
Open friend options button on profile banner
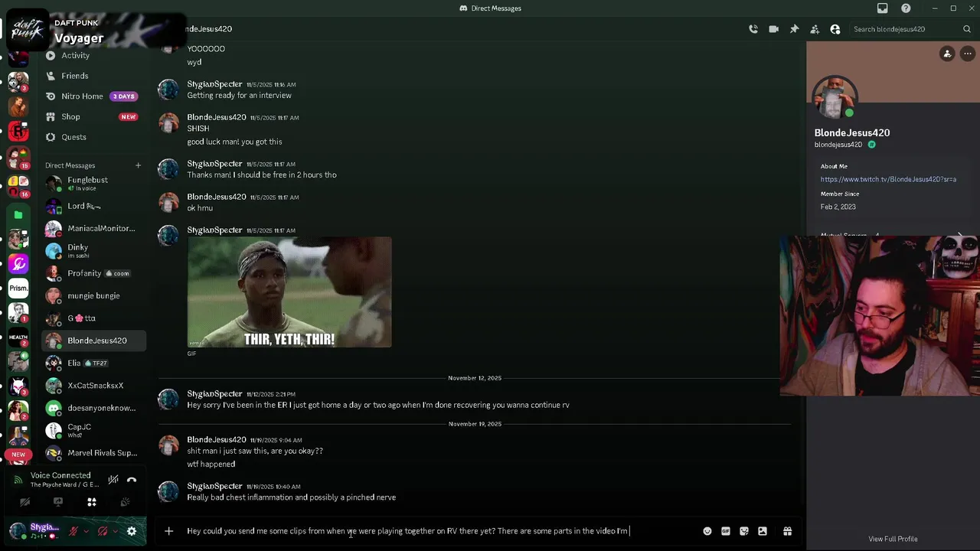point(947,54)
